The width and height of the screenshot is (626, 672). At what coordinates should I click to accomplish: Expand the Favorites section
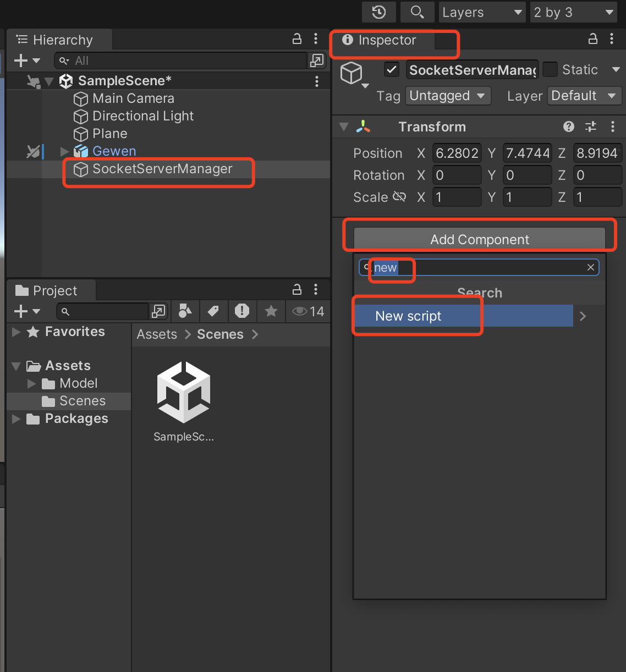coord(17,332)
